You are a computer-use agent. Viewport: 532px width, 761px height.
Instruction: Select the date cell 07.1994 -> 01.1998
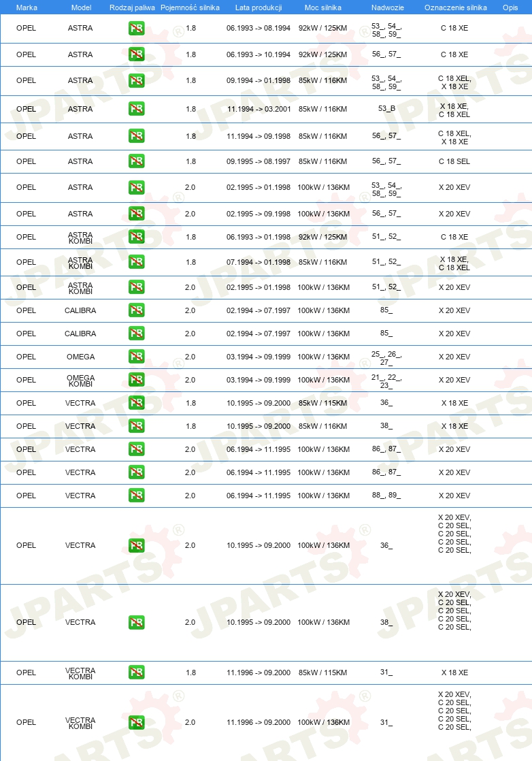[x=259, y=262]
